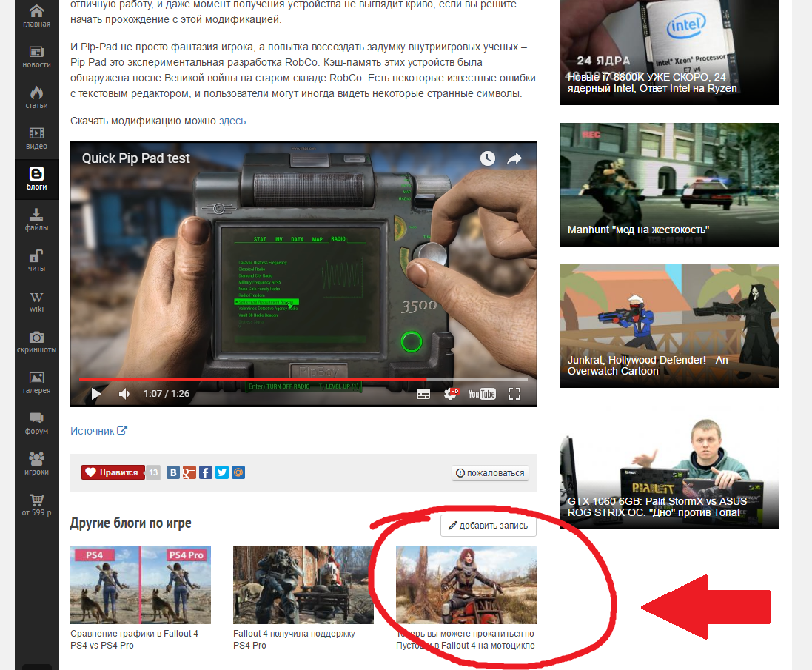Open the видео sidebar section

pos(37,138)
